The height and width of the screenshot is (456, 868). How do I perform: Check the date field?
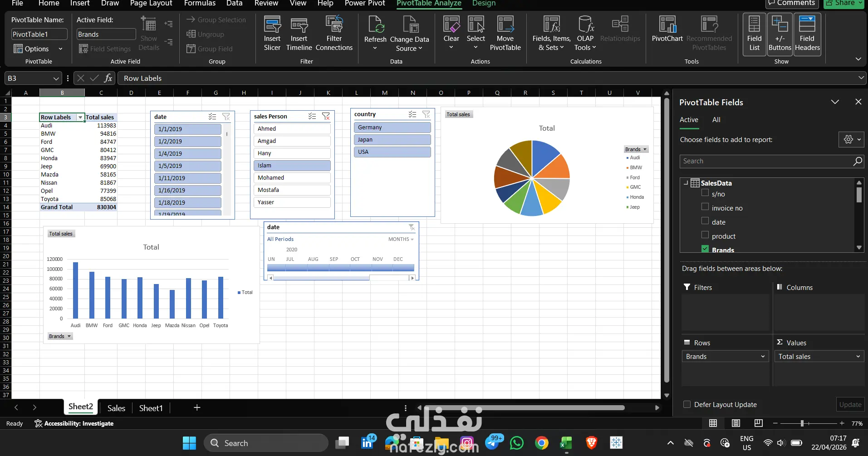tap(705, 221)
